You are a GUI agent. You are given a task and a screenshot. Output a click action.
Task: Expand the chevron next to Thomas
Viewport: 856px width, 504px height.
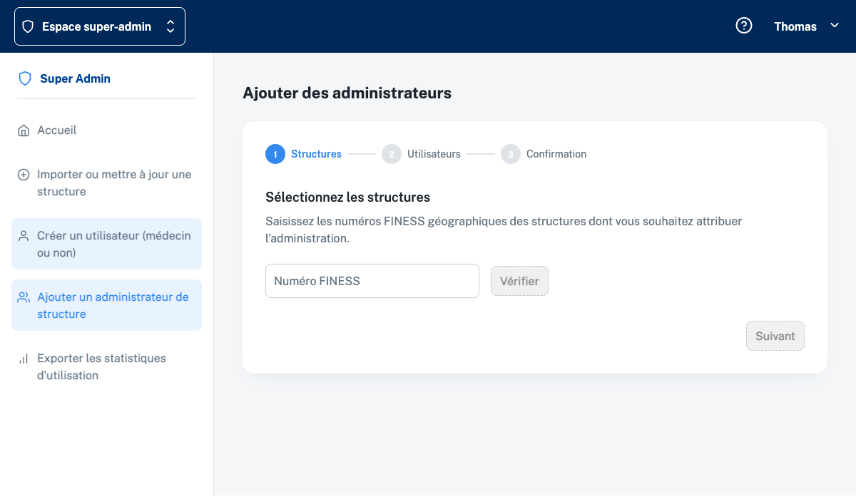point(835,26)
